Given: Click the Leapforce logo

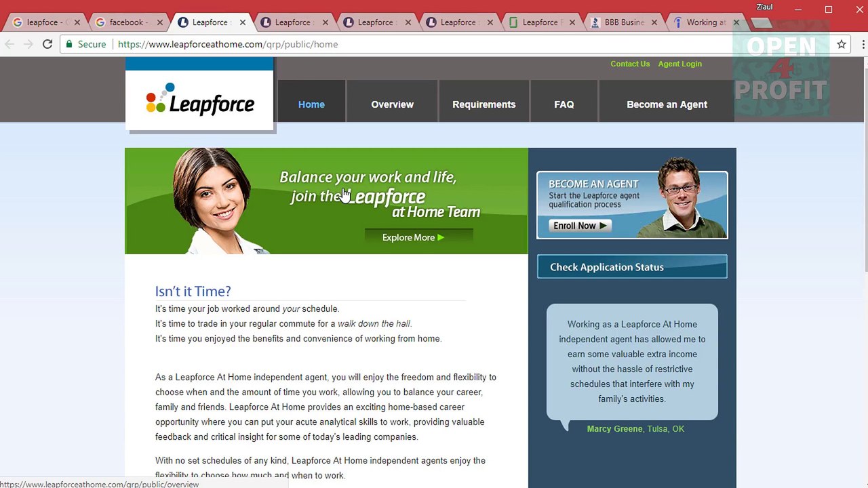Looking at the screenshot, I should tap(200, 101).
